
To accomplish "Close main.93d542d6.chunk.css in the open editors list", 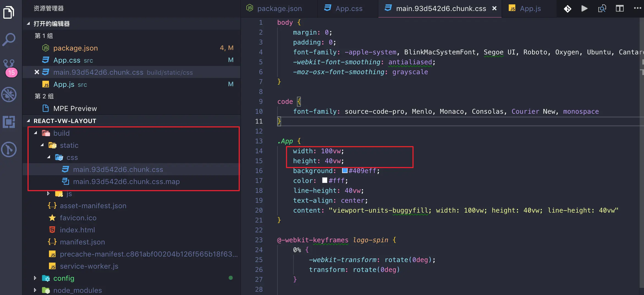I will pyautogui.click(x=37, y=72).
